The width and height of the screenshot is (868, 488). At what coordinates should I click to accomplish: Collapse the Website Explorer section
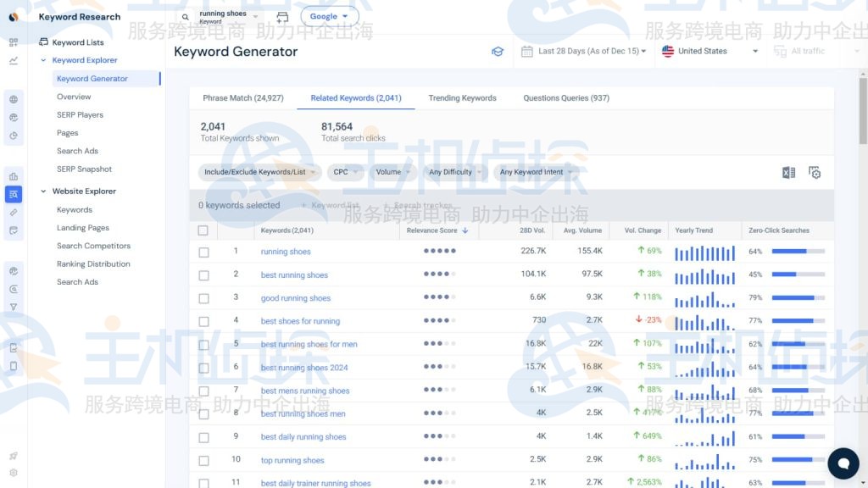point(42,191)
